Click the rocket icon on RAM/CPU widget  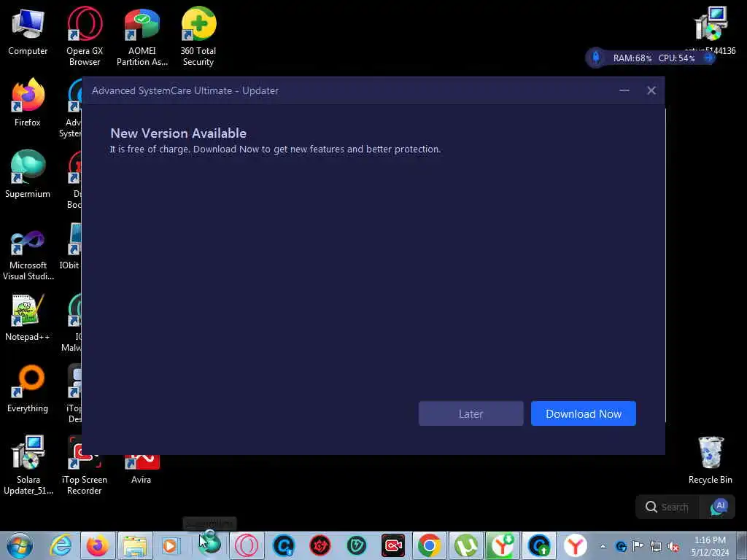595,58
